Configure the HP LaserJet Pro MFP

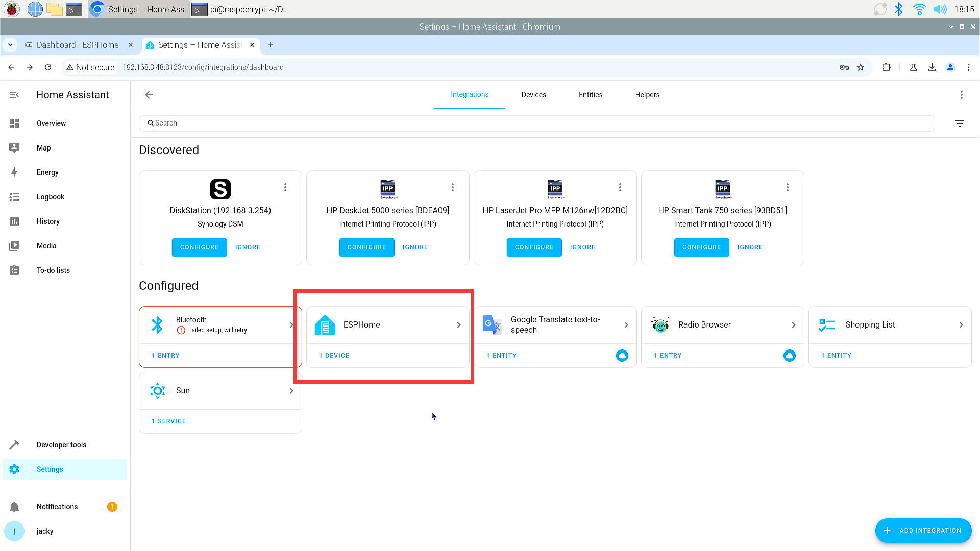[x=534, y=247]
